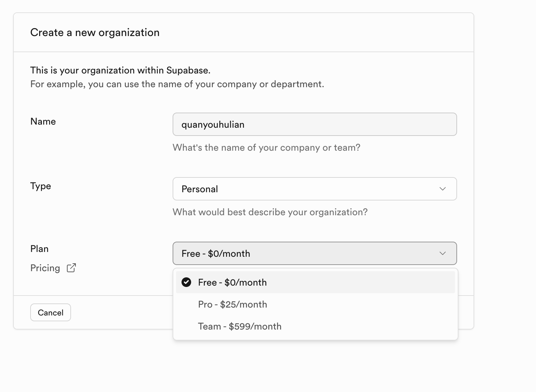Collapse the Plan dropdown showing Free - $0/month
536x392 pixels.
point(314,253)
